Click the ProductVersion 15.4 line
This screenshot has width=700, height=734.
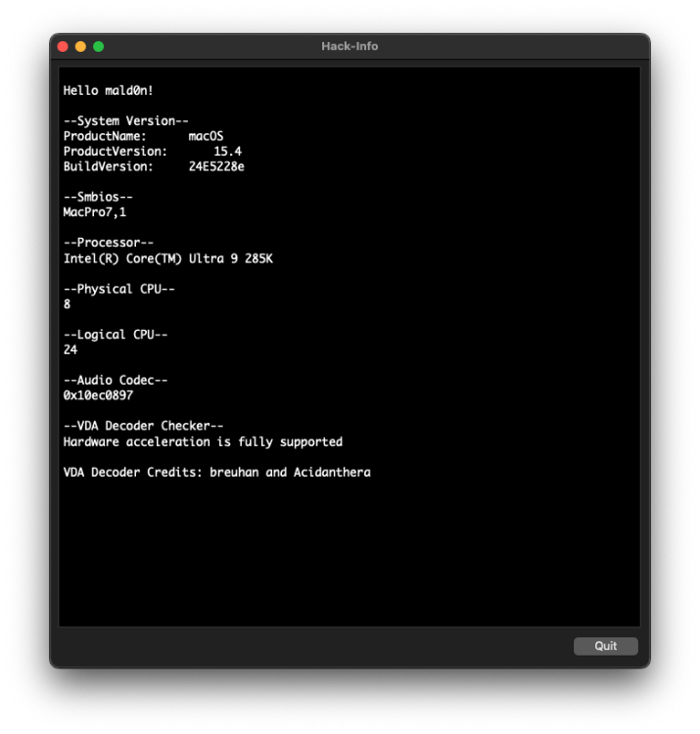click(x=153, y=151)
